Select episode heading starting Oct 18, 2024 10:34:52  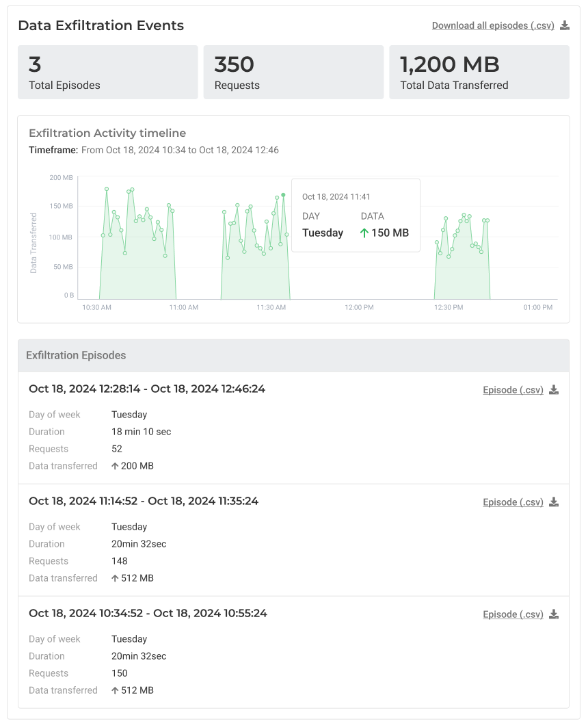(148, 613)
